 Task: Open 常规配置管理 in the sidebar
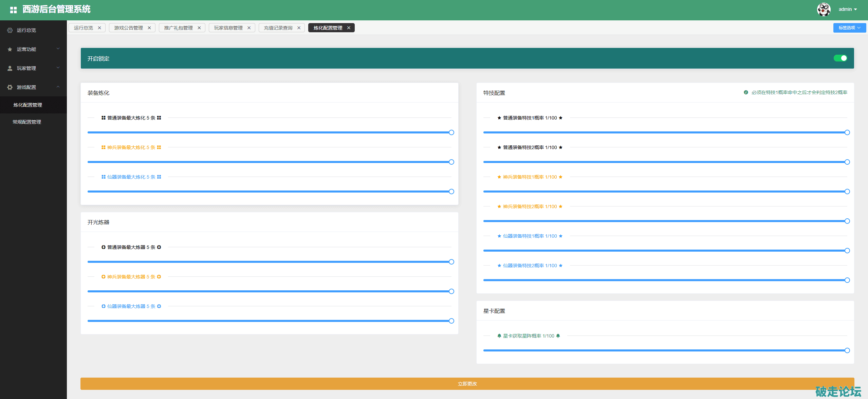click(27, 122)
